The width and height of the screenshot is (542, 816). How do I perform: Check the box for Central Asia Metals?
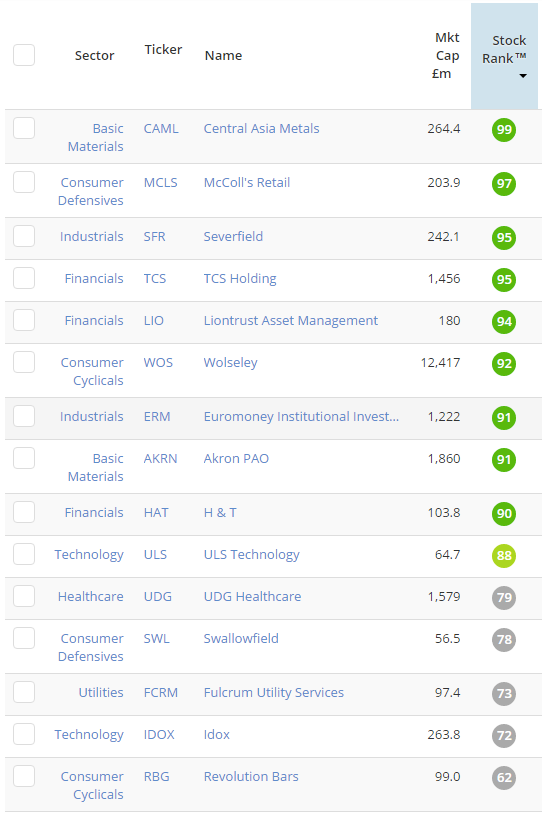[x=24, y=128]
